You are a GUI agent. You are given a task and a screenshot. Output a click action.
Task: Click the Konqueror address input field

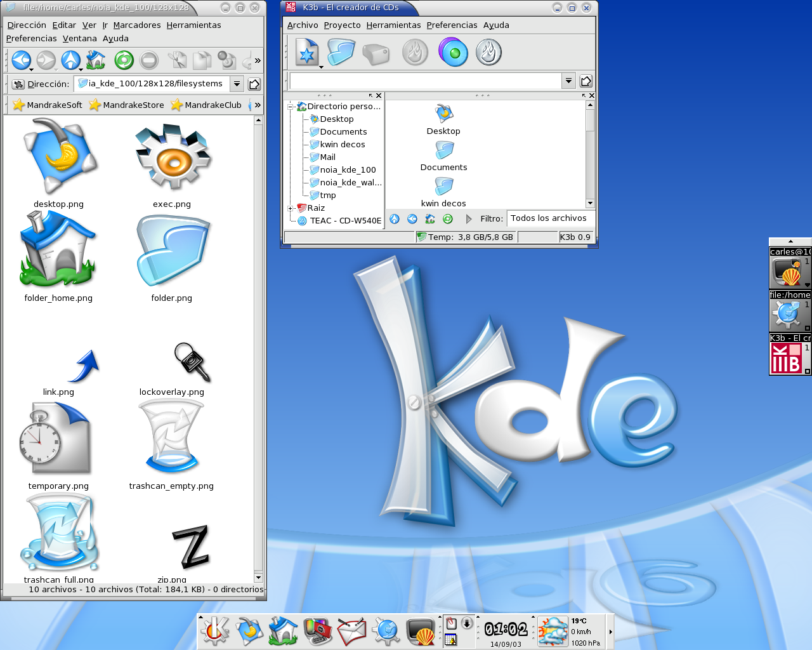point(152,84)
